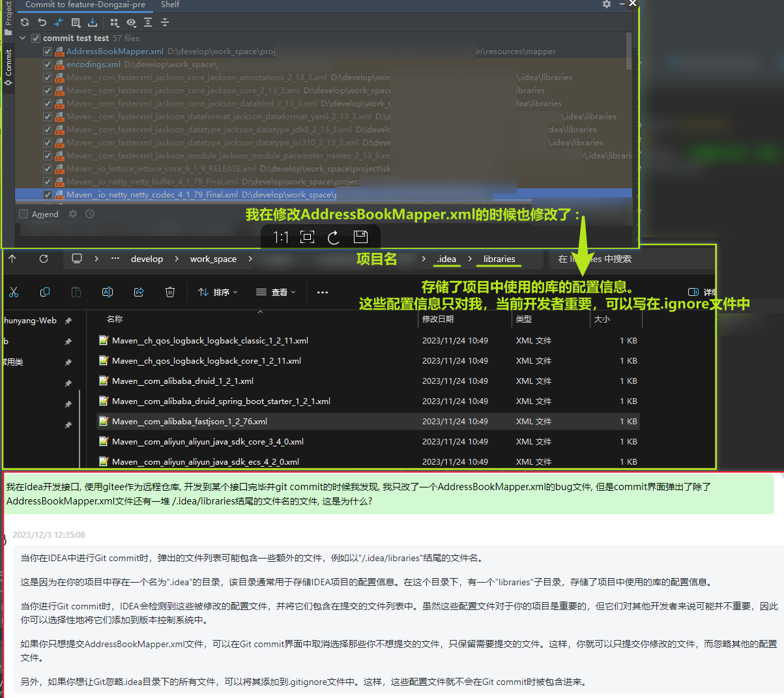The width and height of the screenshot is (784, 698).
Task: Click the Shelve/download icon in Commit toolbar
Action: [x=93, y=22]
